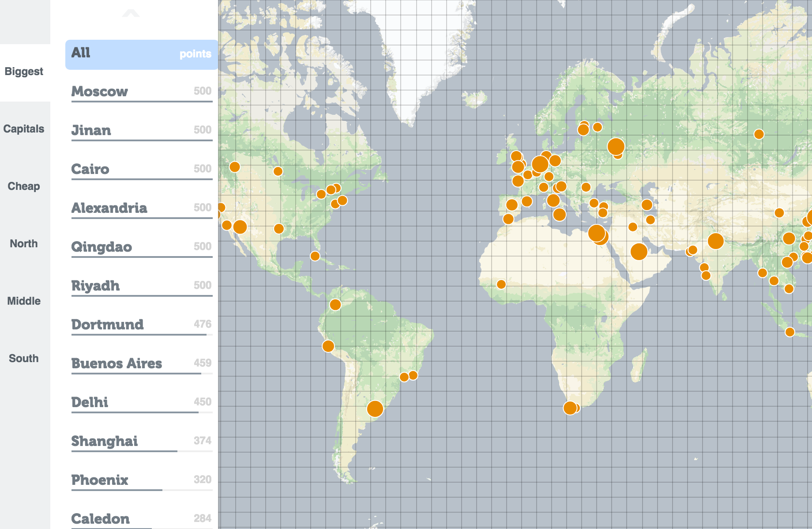Select the All points header row
This screenshot has height=529, width=812.
coord(142,54)
